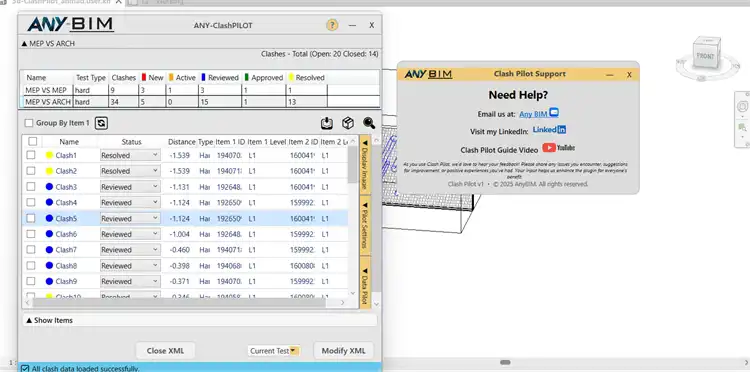
Task: Select the MEP VS ARCH test row
Action: 200,102
